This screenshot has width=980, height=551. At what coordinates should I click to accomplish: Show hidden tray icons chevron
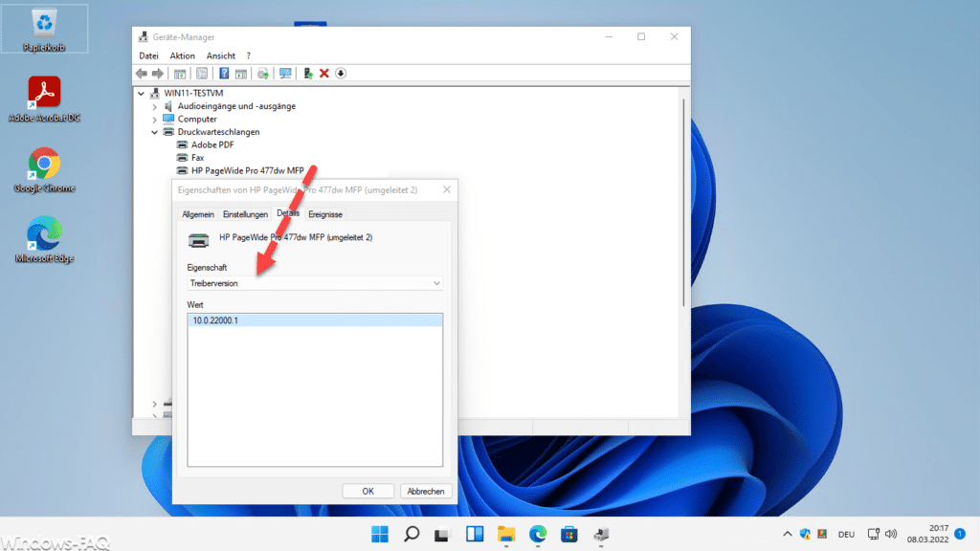click(x=788, y=534)
